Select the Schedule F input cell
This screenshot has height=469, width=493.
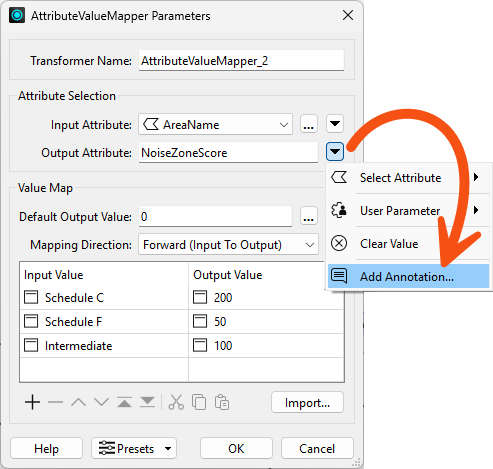coord(104,322)
